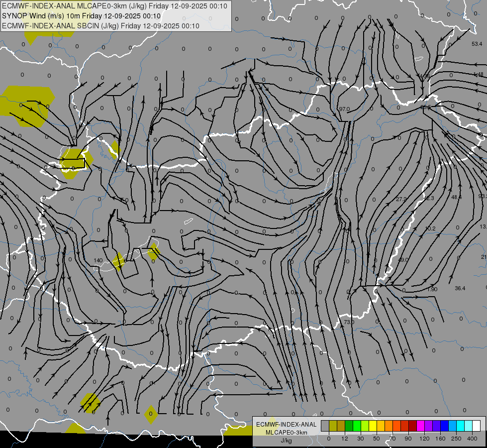Click the legend tick value 90
Viewport: 487px width, 448px height.
point(408,439)
